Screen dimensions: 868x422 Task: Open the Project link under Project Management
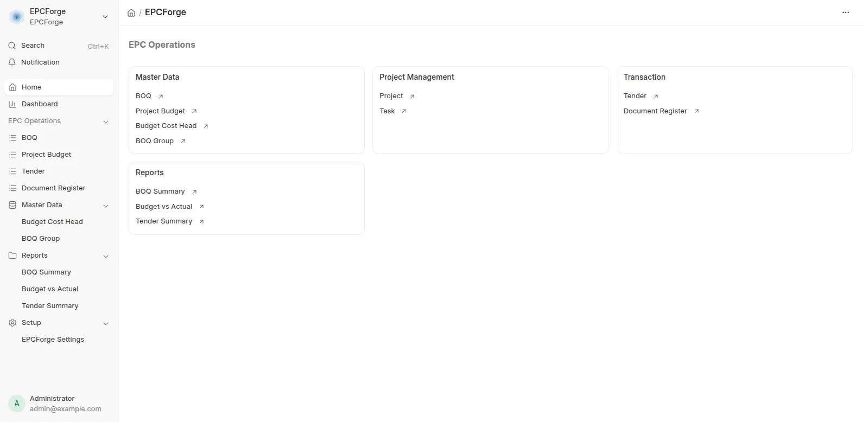point(391,96)
